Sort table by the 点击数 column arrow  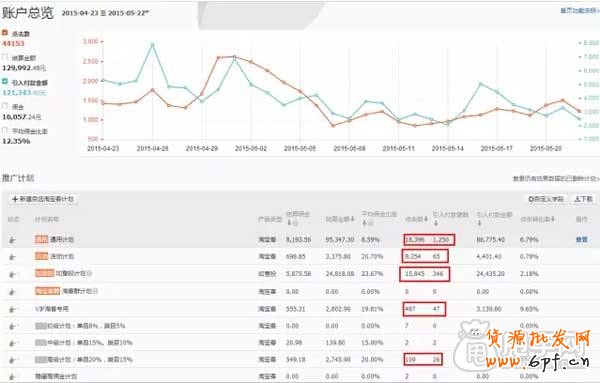pos(426,219)
